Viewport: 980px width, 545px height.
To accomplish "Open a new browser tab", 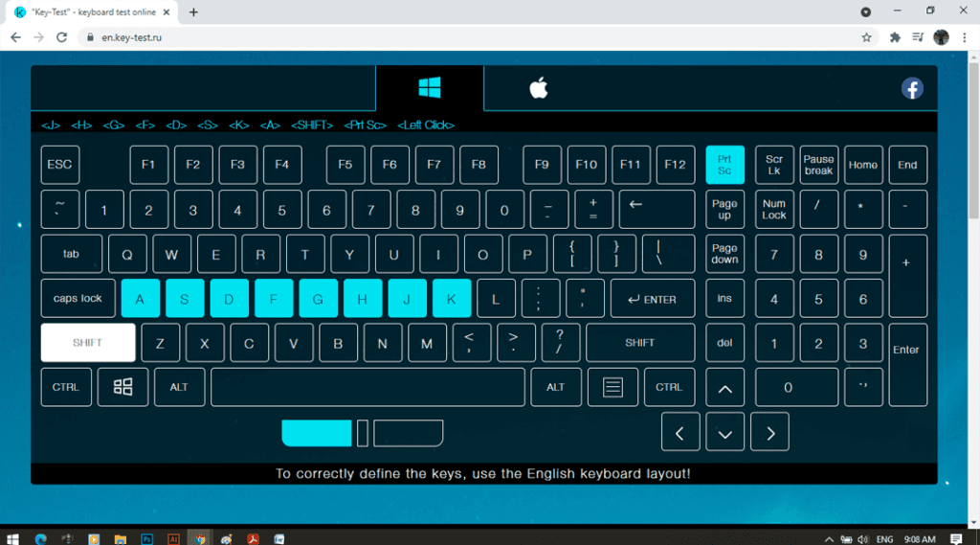I will (x=193, y=11).
